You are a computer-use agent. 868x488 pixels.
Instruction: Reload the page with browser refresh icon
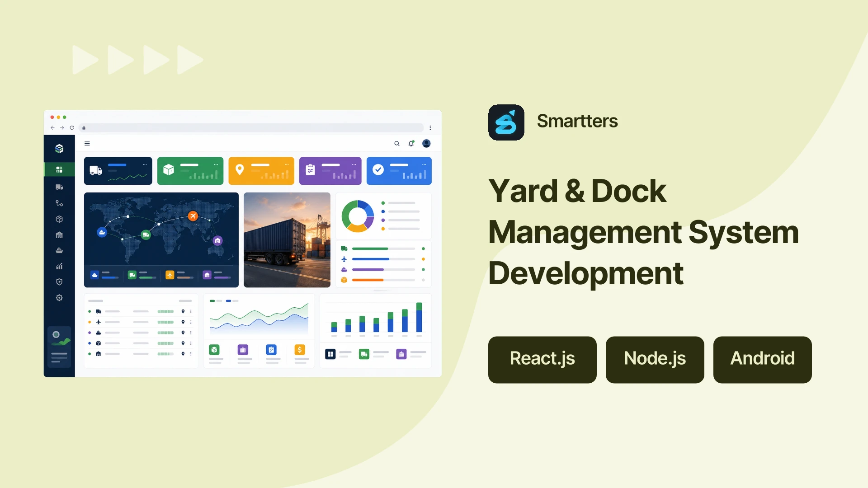click(72, 128)
